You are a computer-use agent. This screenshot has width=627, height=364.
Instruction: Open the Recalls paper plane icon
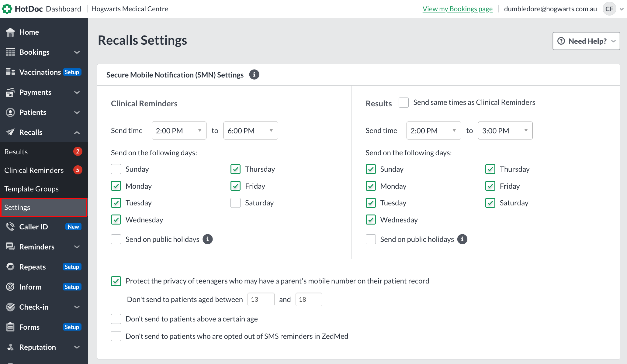pyautogui.click(x=10, y=132)
